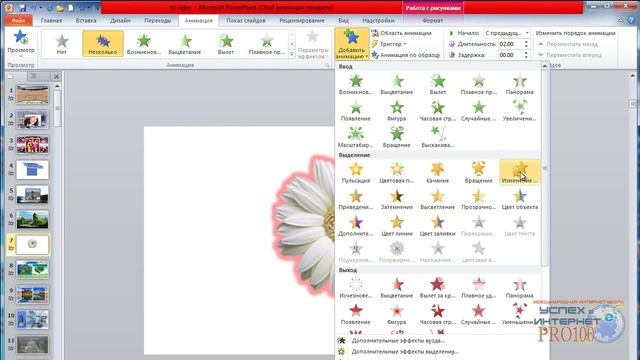Switch to the Переходы tab
Image resolution: width=640 pixels, height=360 pixels.
click(x=158, y=20)
